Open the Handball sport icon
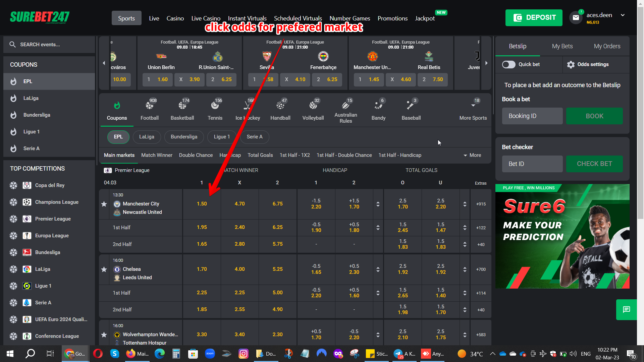644x362 pixels. pyautogui.click(x=280, y=106)
